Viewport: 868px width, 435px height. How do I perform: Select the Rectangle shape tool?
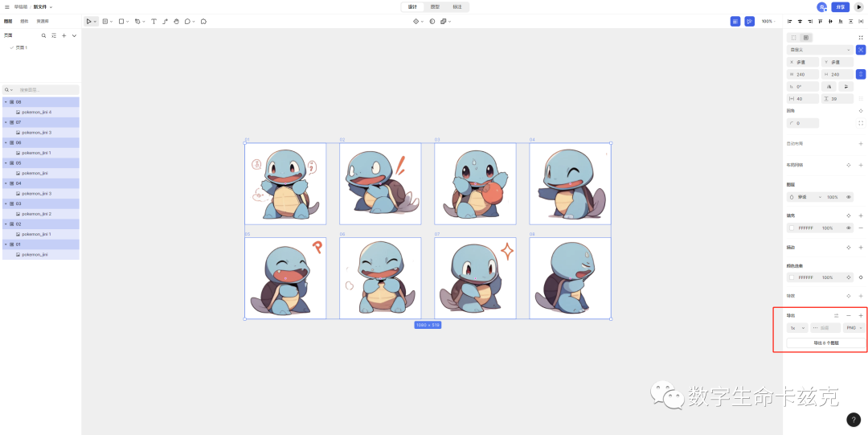pos(121,22)
